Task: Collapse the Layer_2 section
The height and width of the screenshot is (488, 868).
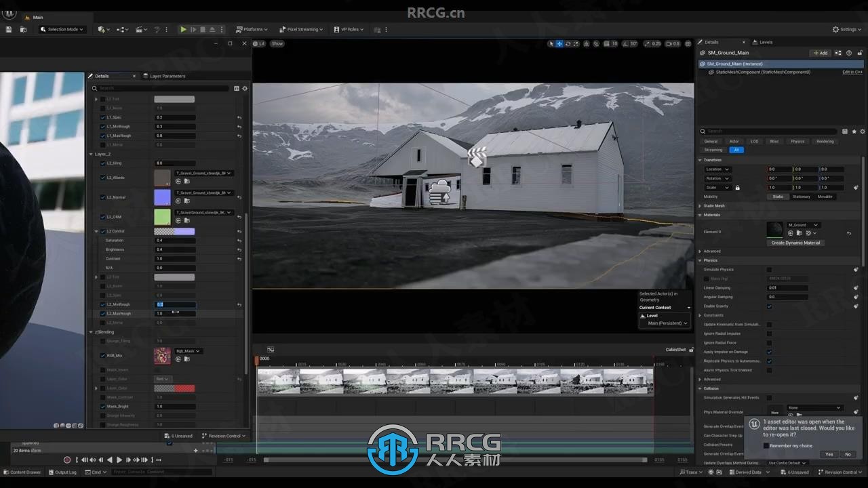Action: (92, 154)
